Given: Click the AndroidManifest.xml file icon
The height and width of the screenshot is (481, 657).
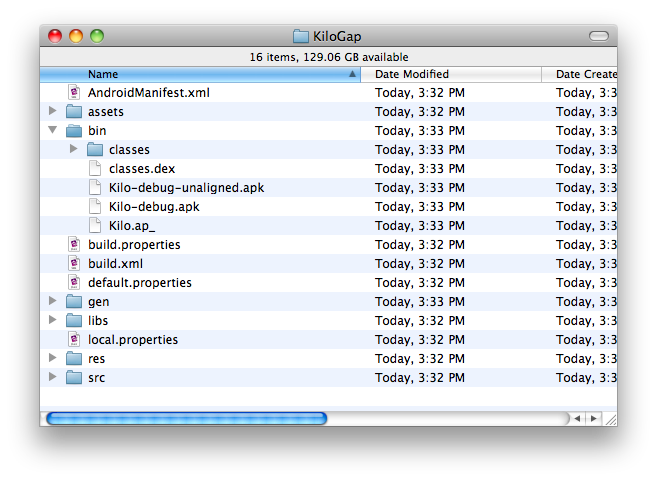Looking at the screenshot, I should click(x=74, y=92).
